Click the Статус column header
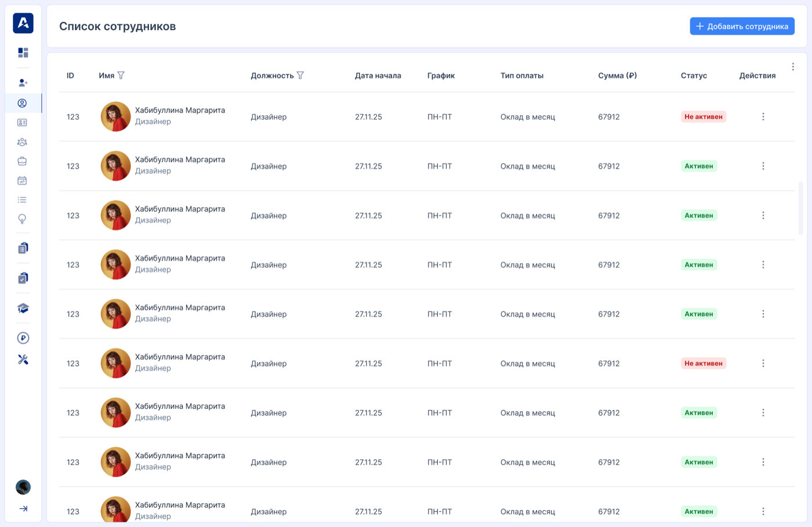The height and width of the screenshot is (527, 812). point(694,75)
